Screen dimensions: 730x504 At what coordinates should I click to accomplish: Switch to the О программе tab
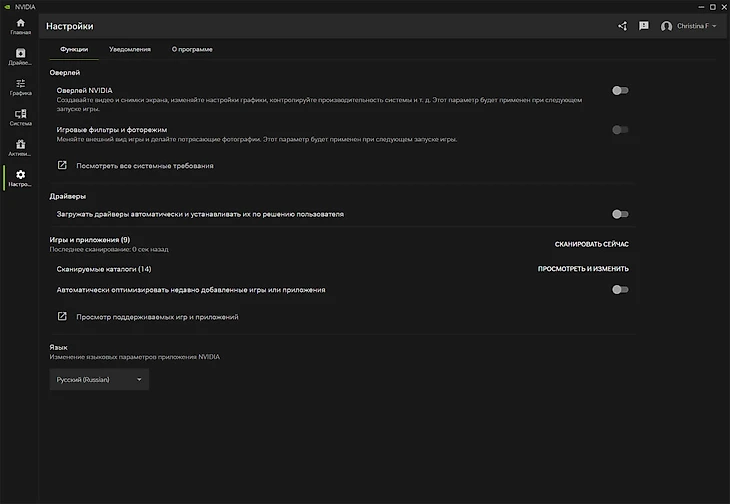(x=192, y=49)
